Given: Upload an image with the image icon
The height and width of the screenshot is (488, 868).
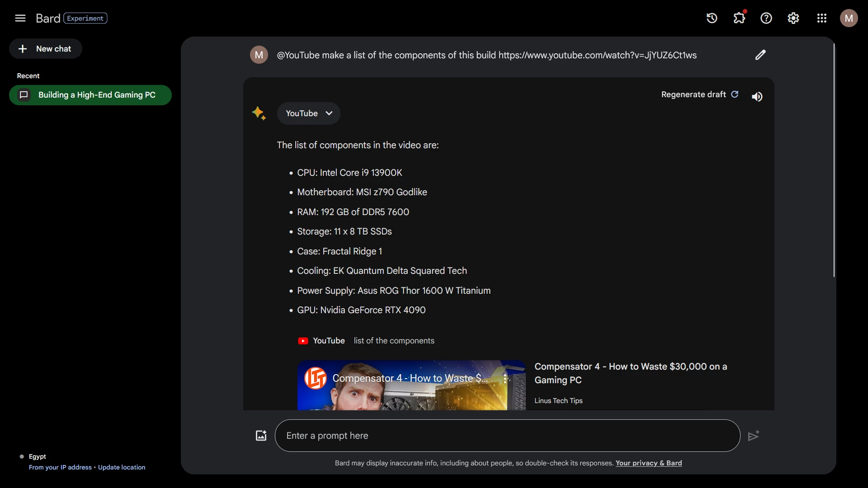Looking at the screenshot, I should (261, 436).
